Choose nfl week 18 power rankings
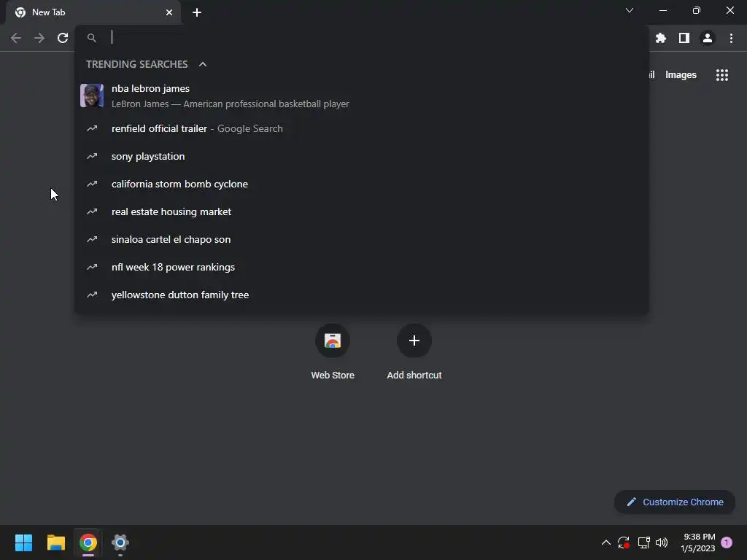Screen dimensions: 747x560 pyautogui.click(x=362, y=267)
